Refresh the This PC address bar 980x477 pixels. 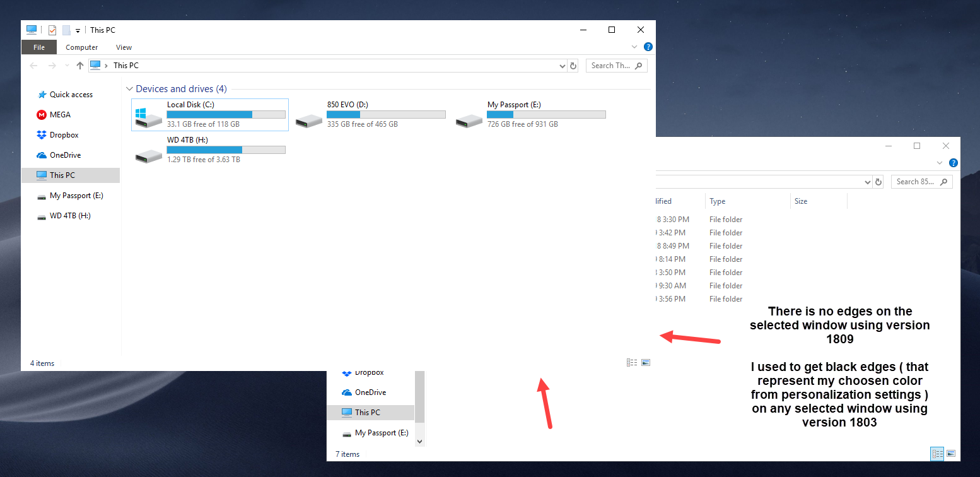(x=573, y=66)
